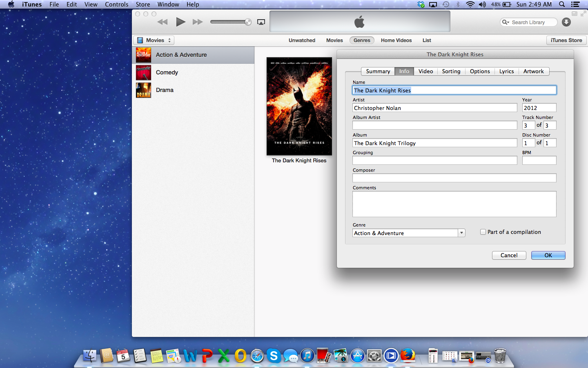Launch Firefox from the Dock
588x368 pixels.
coord(408,356)
